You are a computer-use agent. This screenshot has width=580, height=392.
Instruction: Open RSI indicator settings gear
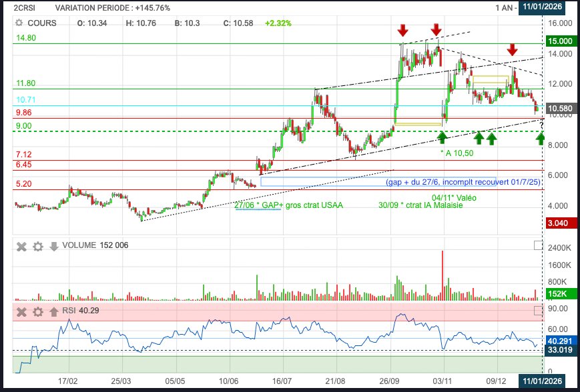(x=38, y=312)
